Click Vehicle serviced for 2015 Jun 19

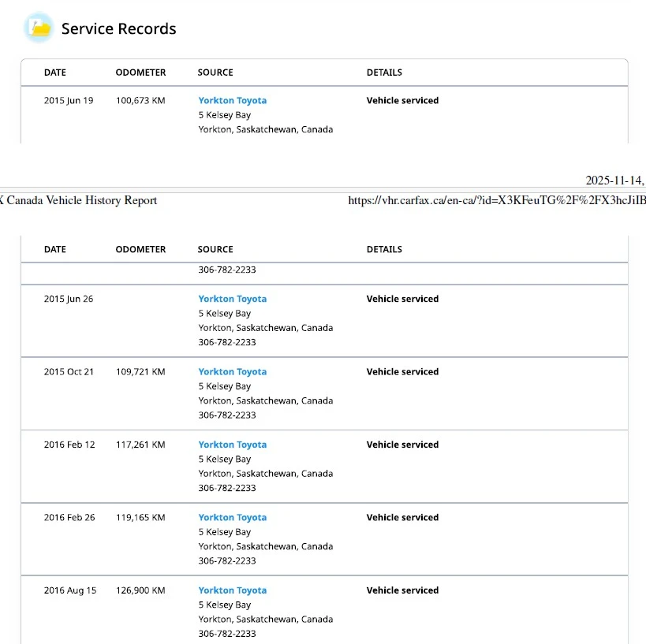(x=402, y=100)
